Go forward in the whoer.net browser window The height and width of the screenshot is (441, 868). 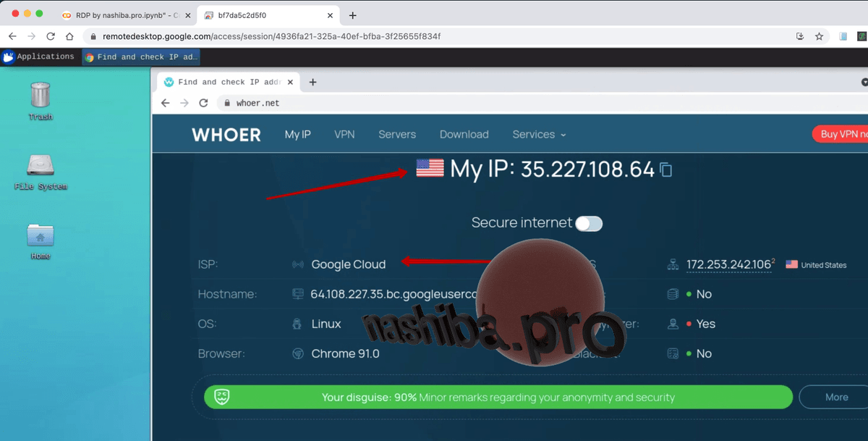184,103
